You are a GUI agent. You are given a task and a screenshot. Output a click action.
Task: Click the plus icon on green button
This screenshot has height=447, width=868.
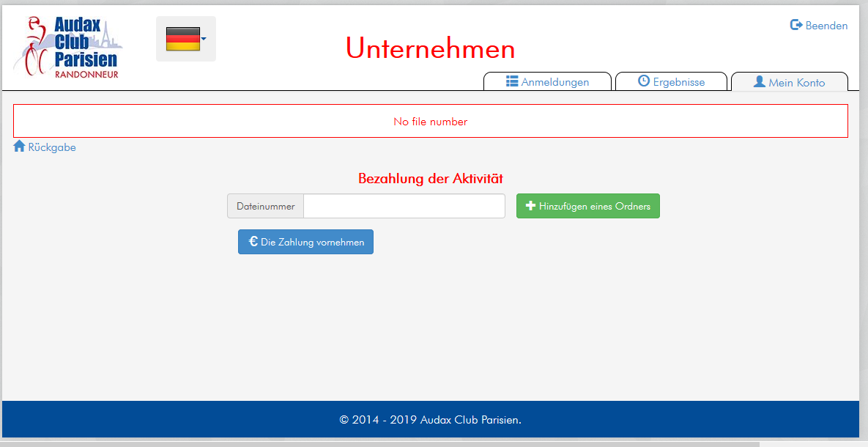click(x=531, y=206)
